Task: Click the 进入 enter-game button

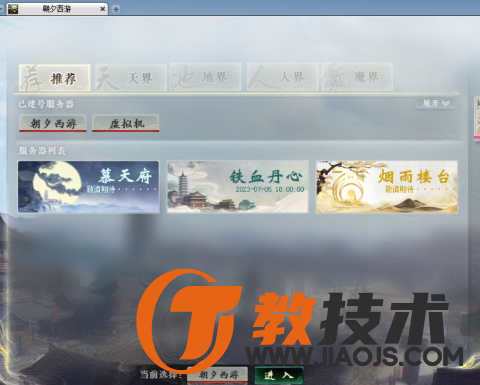Action: tap(279, 375)
